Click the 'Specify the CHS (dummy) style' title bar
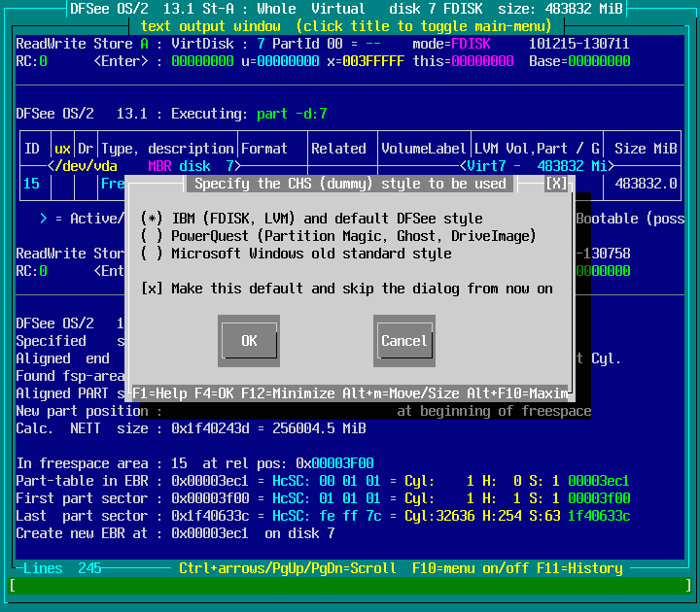 350,184
